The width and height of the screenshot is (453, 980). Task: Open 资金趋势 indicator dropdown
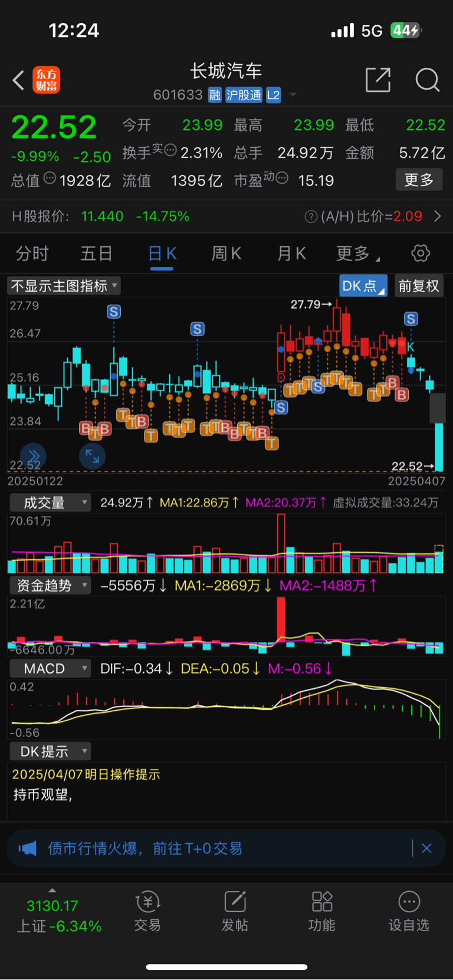[50, 585]
